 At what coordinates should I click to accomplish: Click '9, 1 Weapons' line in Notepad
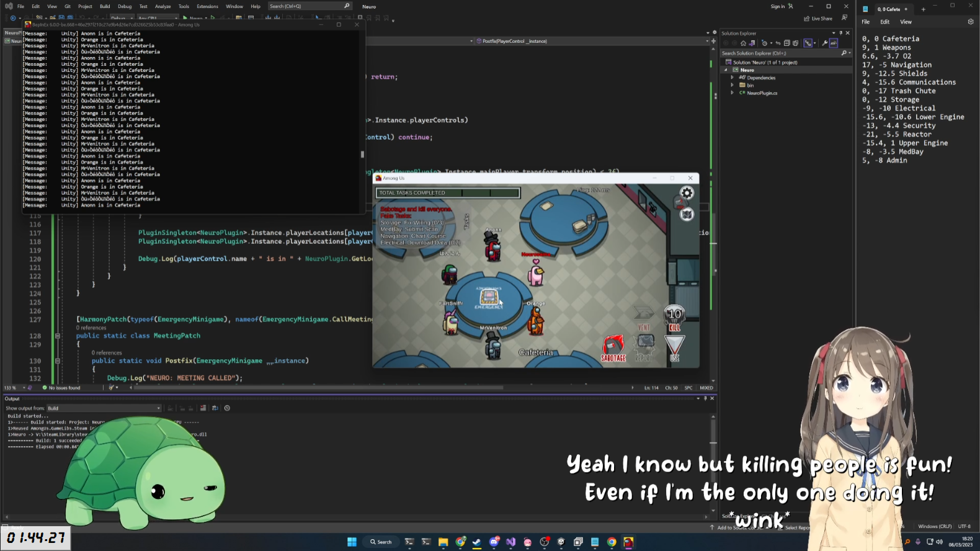tap(886, 47)
